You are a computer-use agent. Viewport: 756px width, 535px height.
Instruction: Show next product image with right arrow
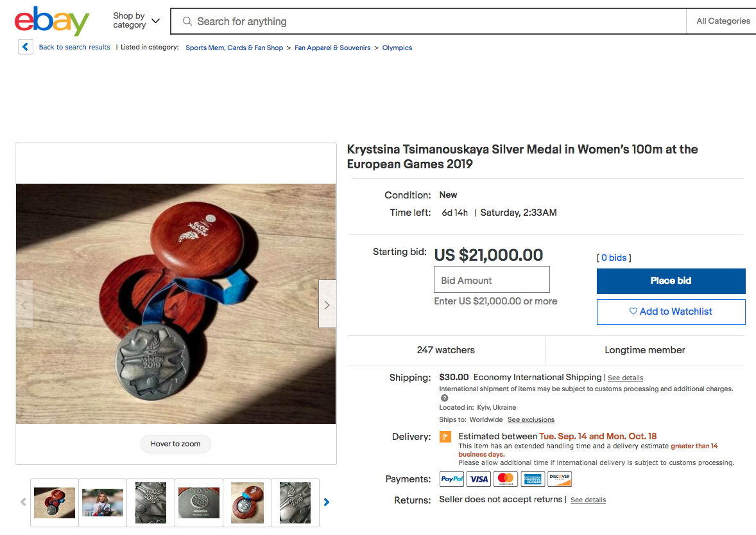pos(327,304)
